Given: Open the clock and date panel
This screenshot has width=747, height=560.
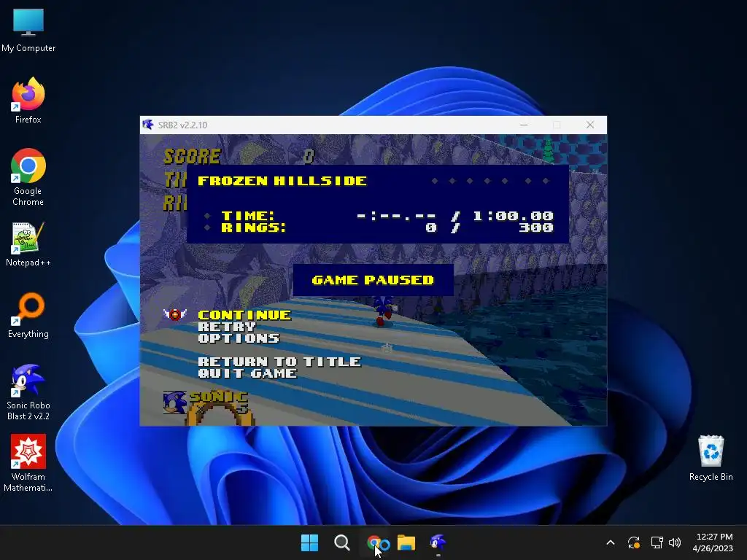Looking at the screenshot, I should point(713,542).
